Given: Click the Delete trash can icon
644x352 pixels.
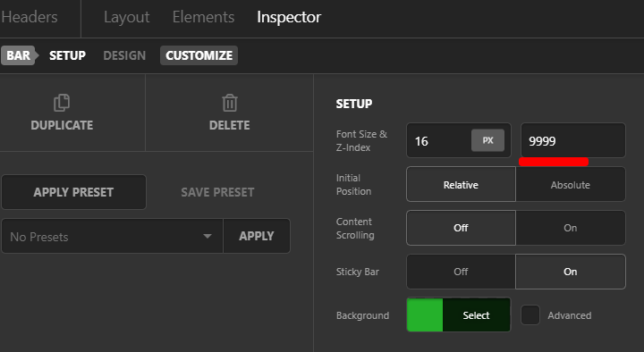Looking at the screenshot, I should coord(230,103).
